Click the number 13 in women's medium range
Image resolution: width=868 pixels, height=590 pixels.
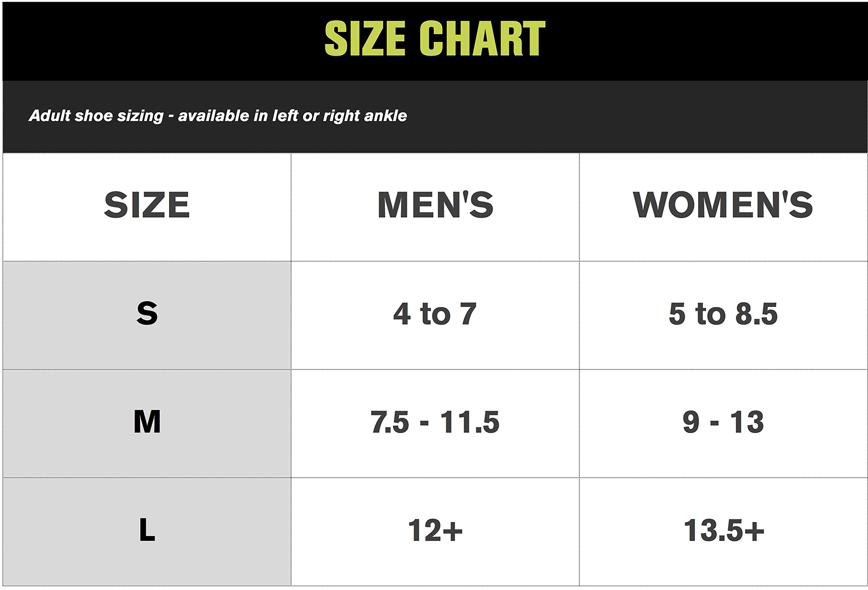pos(747,422)
